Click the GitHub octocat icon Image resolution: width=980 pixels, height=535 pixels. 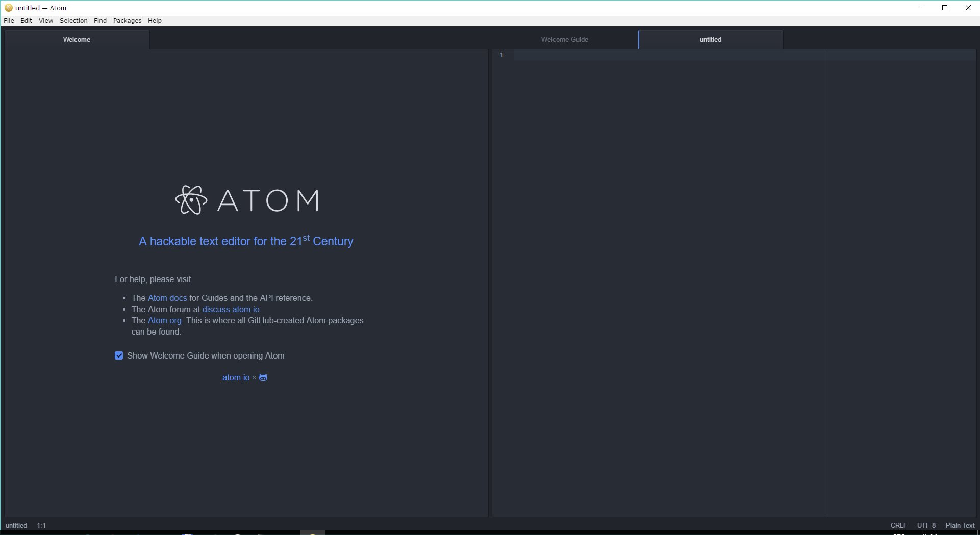tap(263, 378)
